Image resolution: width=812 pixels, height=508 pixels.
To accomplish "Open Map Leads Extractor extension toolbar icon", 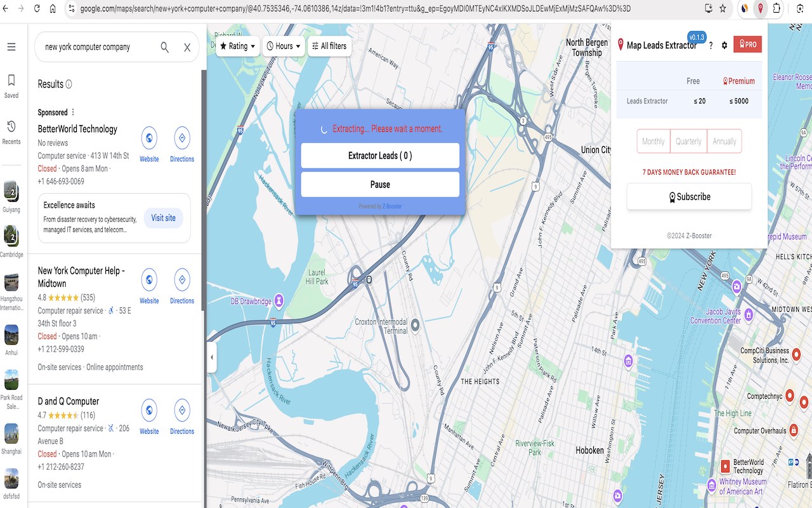I will [x=760, y=9].
